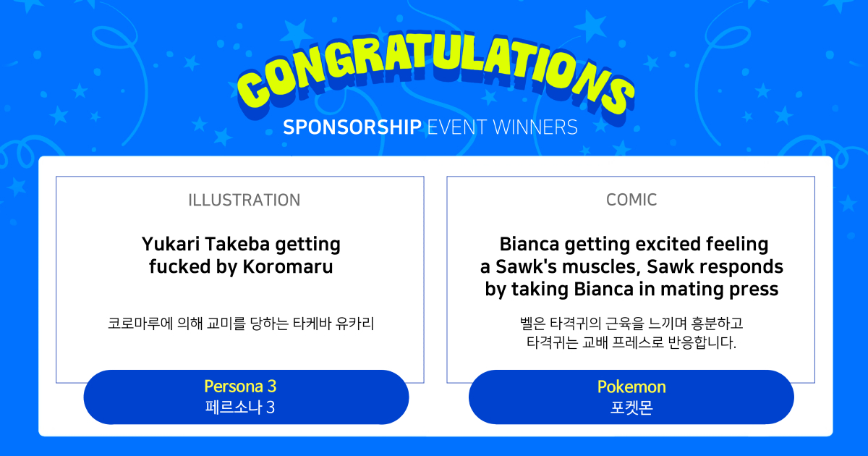This screenshot has height=456, width=868.
Task: Click the SPONSORSHIP EVENT WINNERS subtitle
Action: tap(430, 127)
